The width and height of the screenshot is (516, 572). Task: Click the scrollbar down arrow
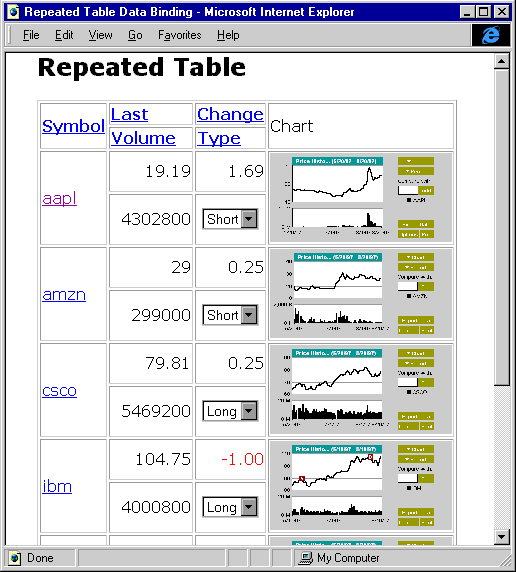click(501, 537)
